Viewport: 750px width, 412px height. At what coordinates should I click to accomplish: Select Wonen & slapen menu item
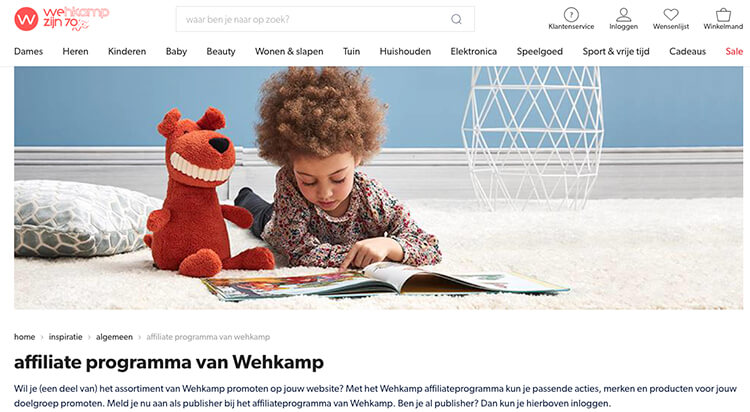(289, 51)
